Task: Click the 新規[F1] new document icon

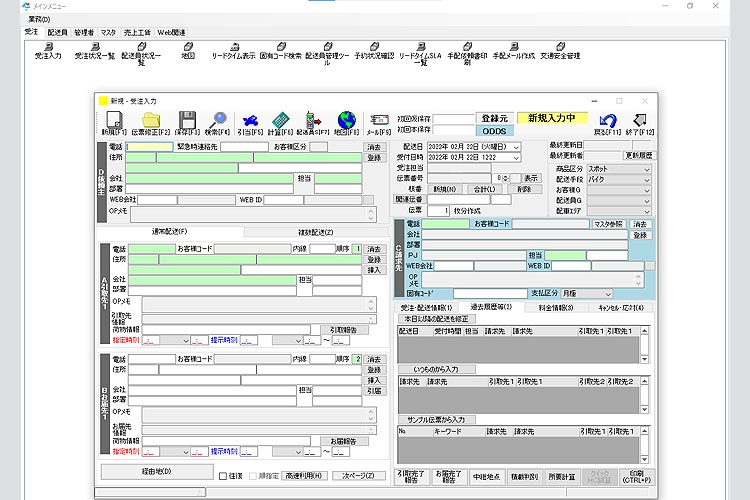Action: pos(114,121)
